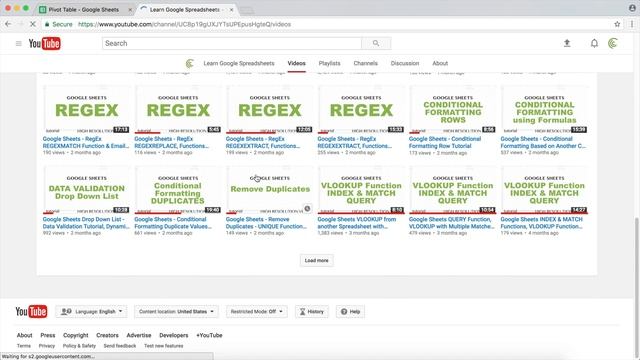Click the URL address bar
Viewport: 640px width, 360px height.
(327, 24)
